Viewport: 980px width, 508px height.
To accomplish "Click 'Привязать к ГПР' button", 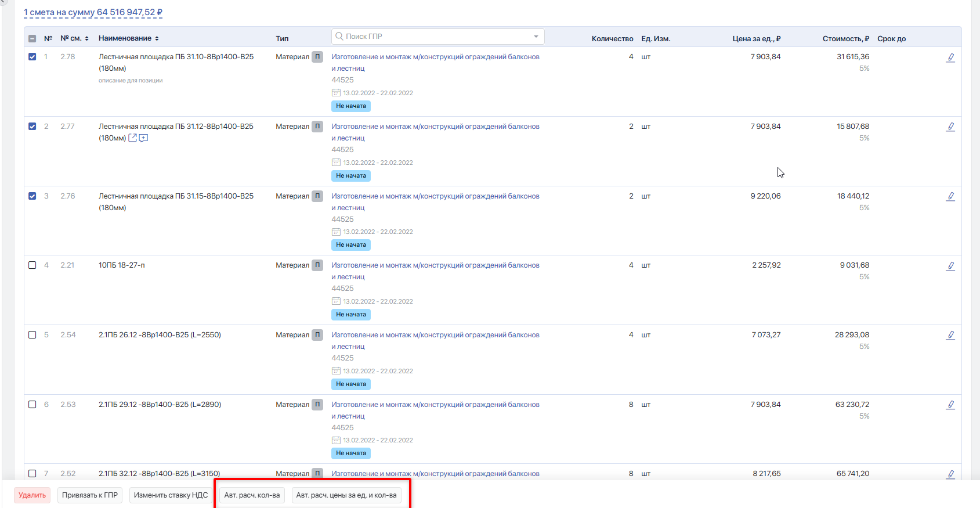I will (90, 495).
